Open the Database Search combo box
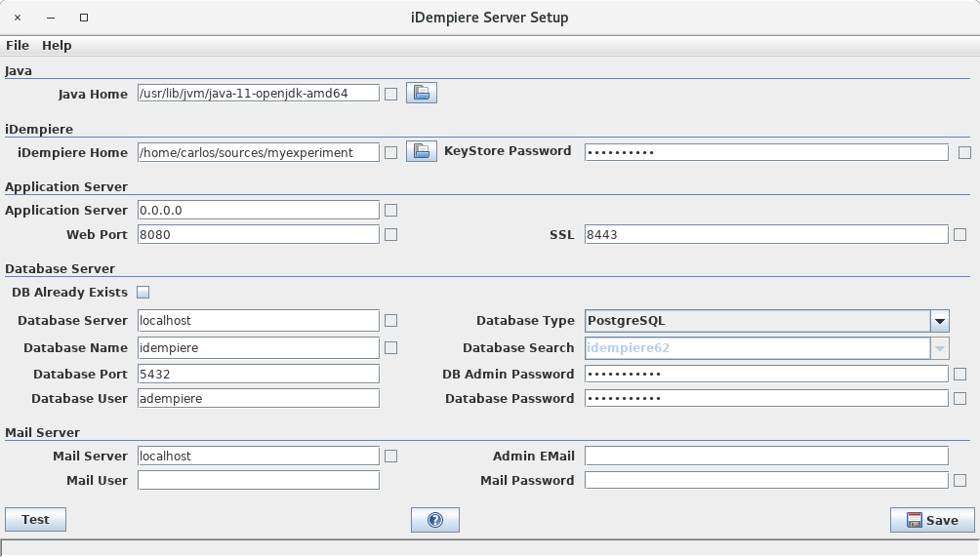 [x=767, y=348]
